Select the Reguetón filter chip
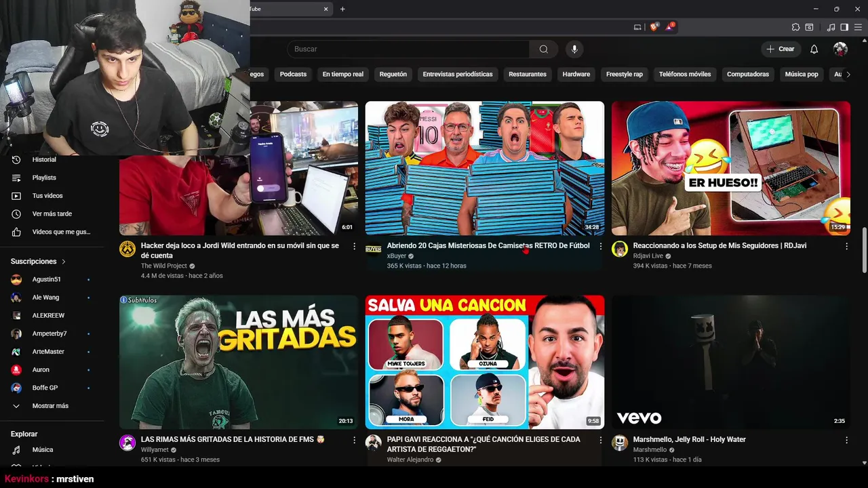868x488 pixels. tap(393, 74)
